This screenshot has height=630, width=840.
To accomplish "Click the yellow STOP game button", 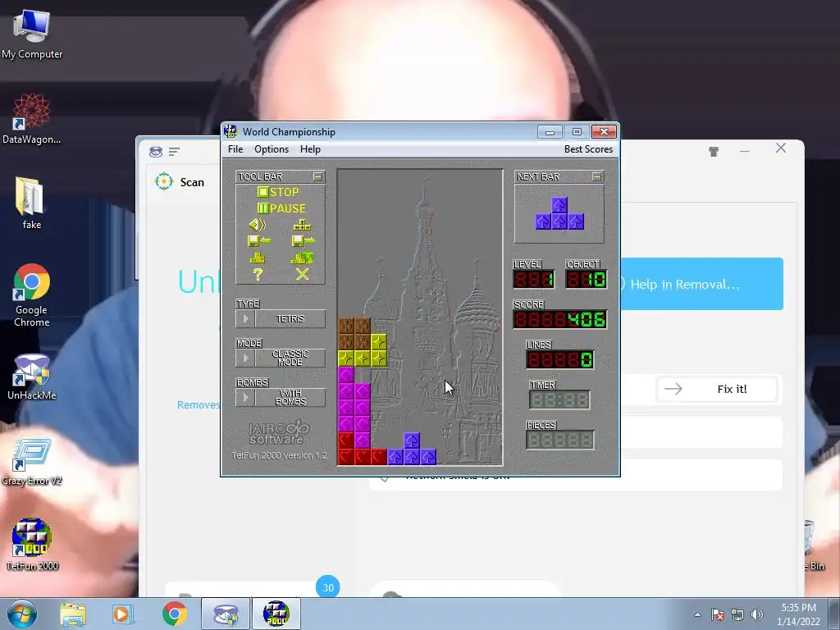I will 278,192.
